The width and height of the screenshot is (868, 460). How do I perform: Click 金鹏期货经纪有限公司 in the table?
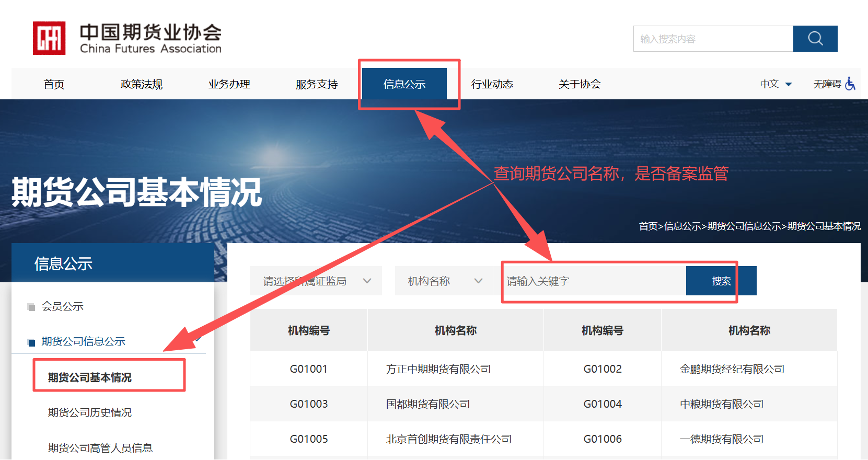(732, 369)
